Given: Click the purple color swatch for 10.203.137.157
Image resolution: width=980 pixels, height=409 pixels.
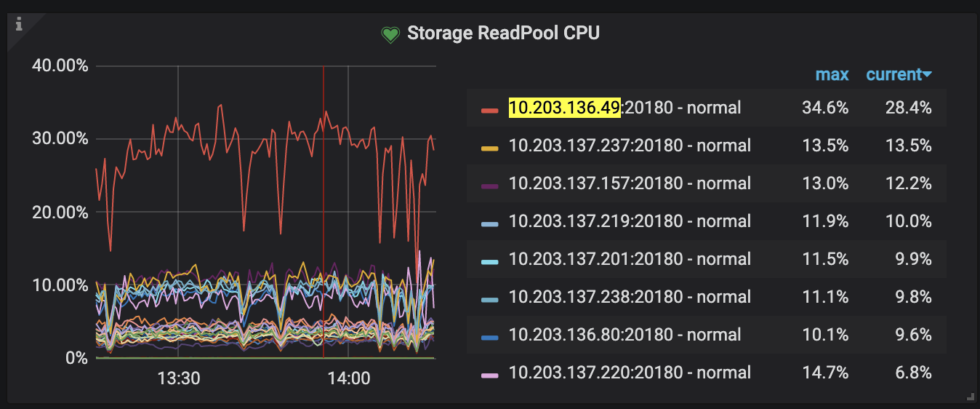Looking at the screenshot, I should click(489, 186).
